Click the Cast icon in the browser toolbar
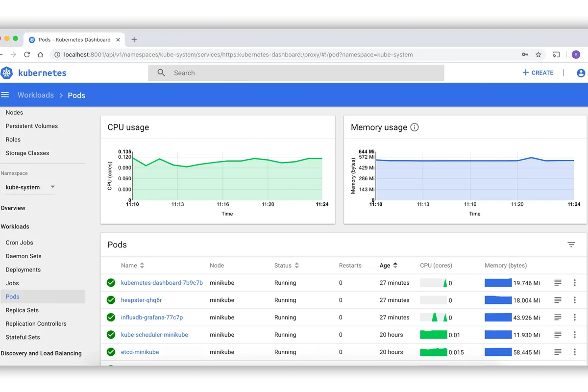The height and width of the screenshot is (392, 588). click(x=556, y=55)
